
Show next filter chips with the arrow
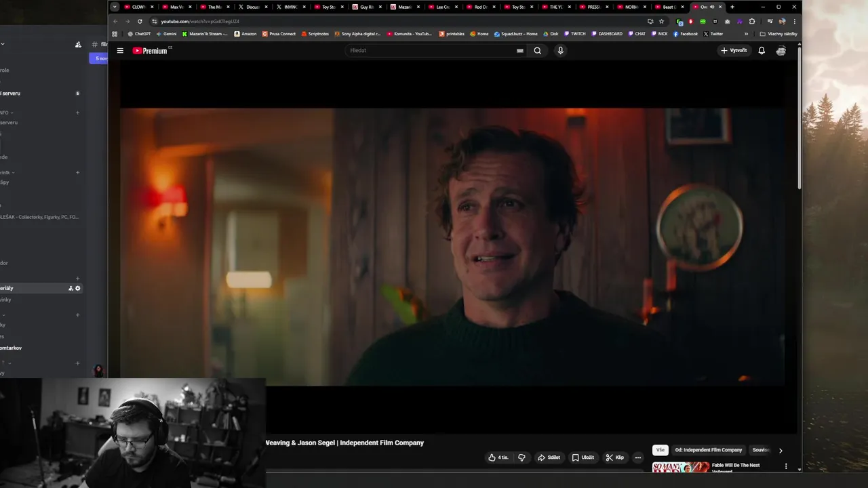tap(781, 450)
